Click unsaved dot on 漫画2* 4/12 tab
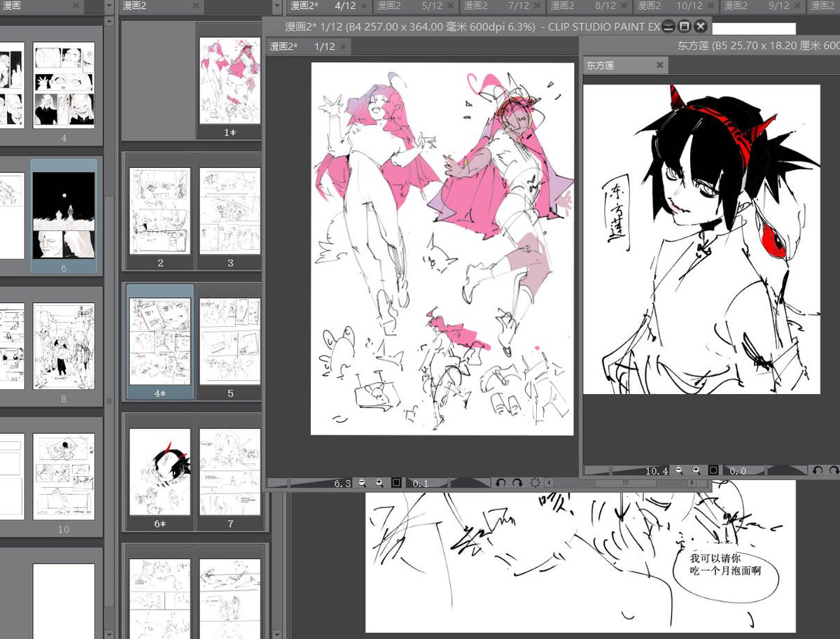 point(363,6)
